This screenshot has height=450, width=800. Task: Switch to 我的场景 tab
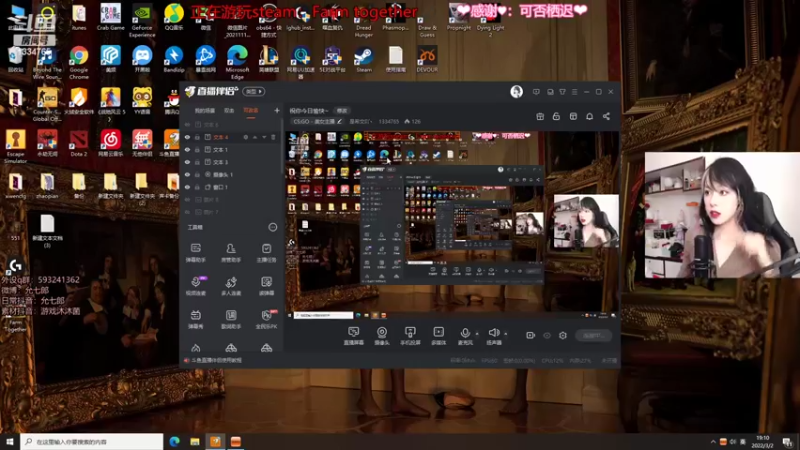205,110
